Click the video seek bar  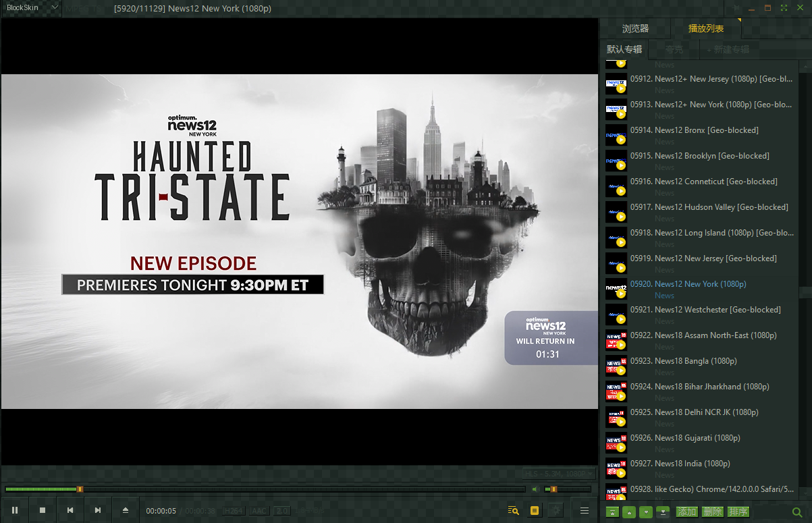[265, 489]
